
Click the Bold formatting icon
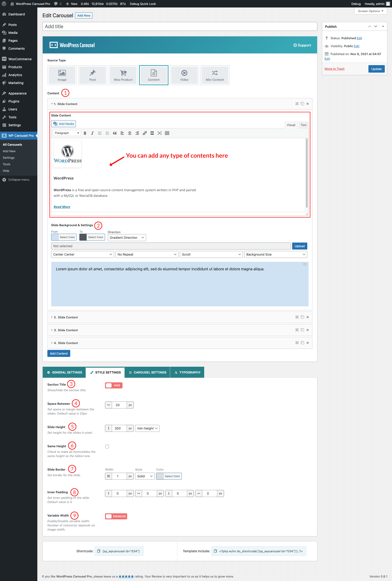[85, 133]
